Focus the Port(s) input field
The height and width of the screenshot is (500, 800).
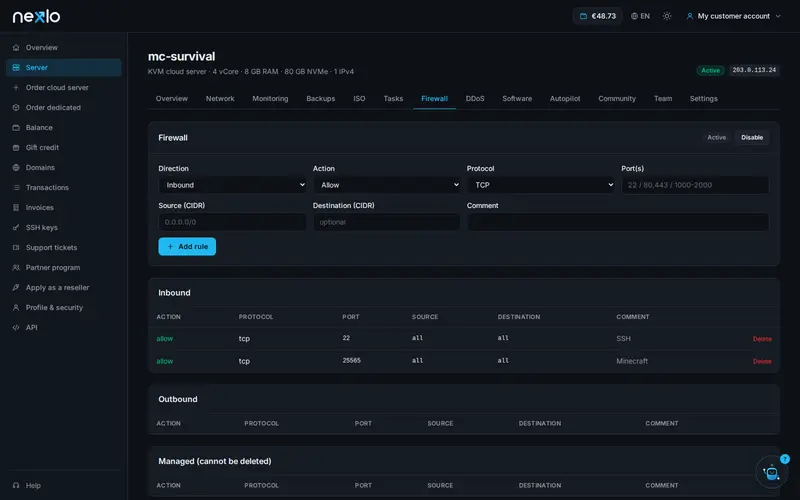[x=695, y=185]
